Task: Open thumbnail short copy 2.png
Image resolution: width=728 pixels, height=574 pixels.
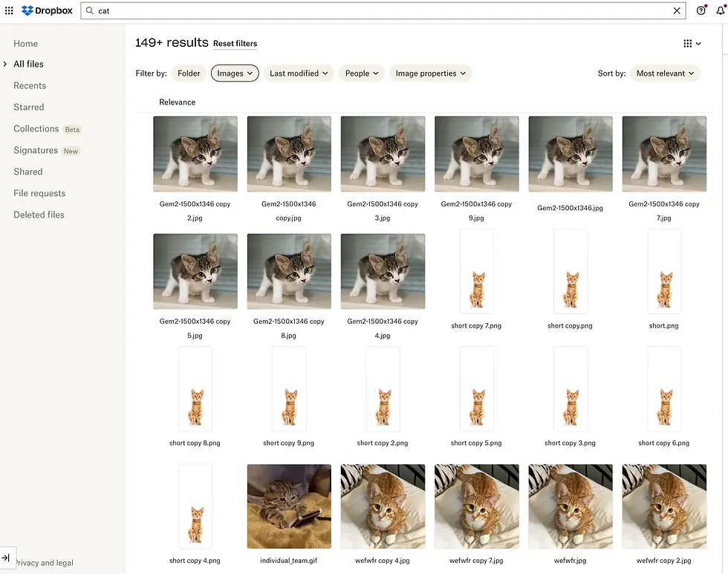Action: click(383, 388)
